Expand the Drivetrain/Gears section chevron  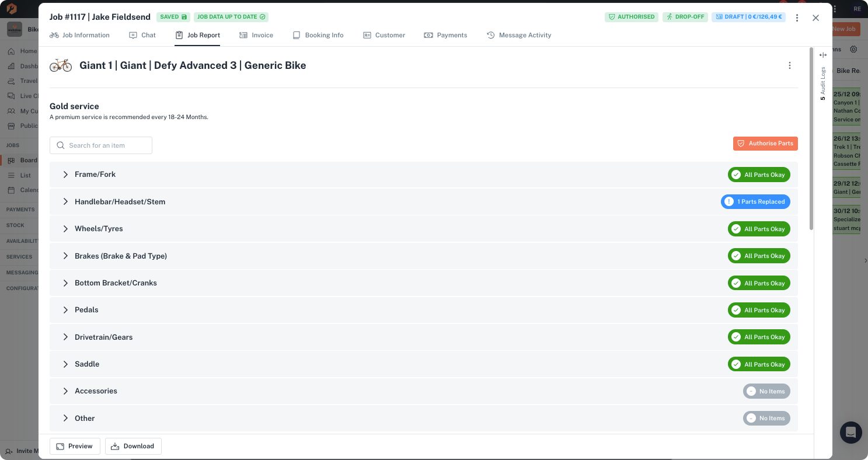(66, 337)
